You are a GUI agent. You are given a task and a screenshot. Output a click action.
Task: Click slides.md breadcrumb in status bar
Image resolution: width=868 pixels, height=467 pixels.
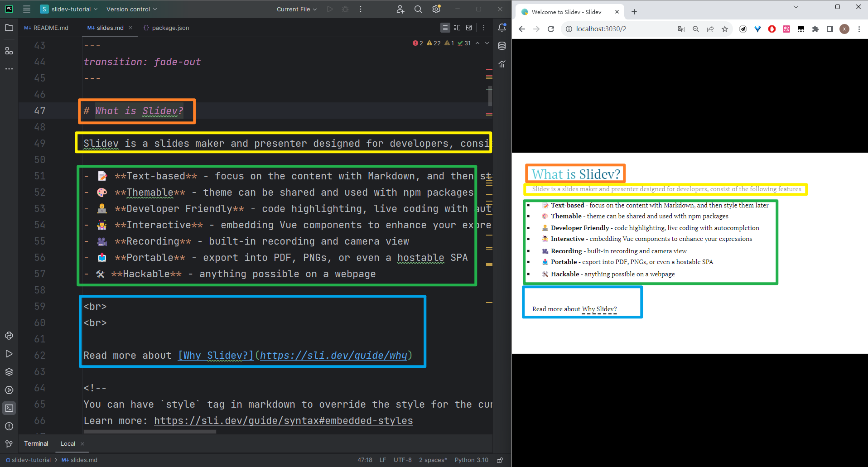[x=80, y=460]
